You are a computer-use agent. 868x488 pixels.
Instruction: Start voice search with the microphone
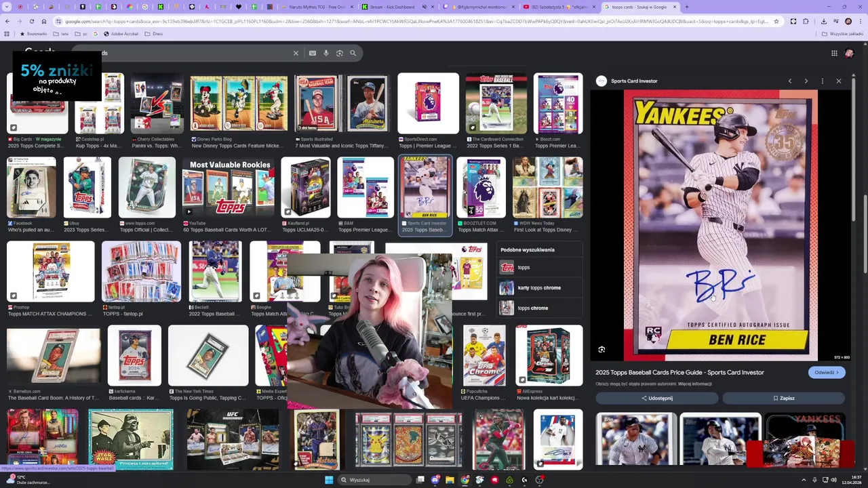tap(326, 53)
